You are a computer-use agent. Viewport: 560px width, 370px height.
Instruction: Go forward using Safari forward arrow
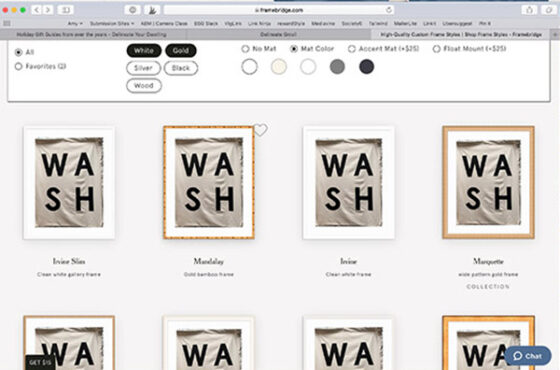point(48,10)
